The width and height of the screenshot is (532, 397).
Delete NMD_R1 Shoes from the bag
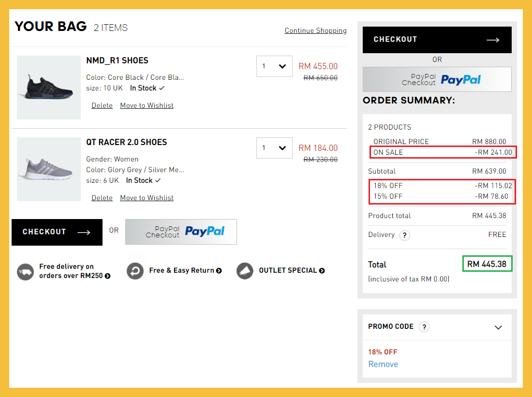102,105
